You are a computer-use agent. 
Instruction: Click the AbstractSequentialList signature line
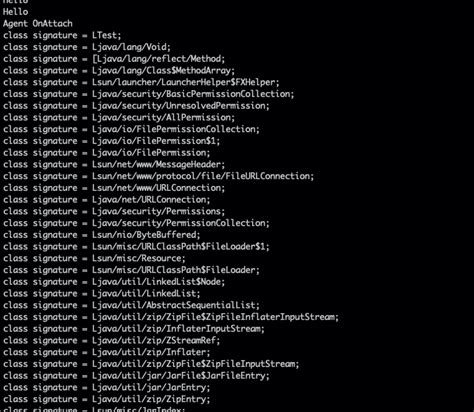tap(131, 305)
